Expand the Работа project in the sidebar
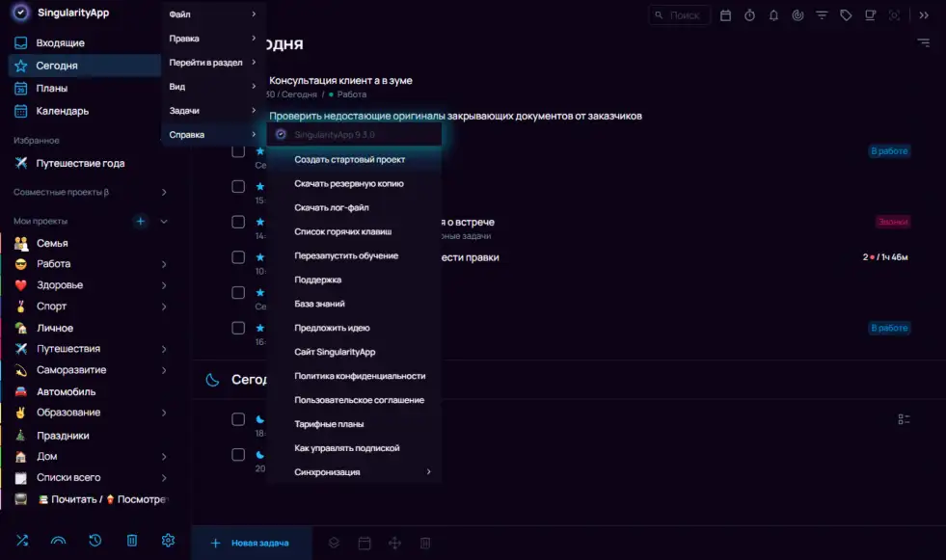The width and height of the screenshot is (946, 560). 165,264
